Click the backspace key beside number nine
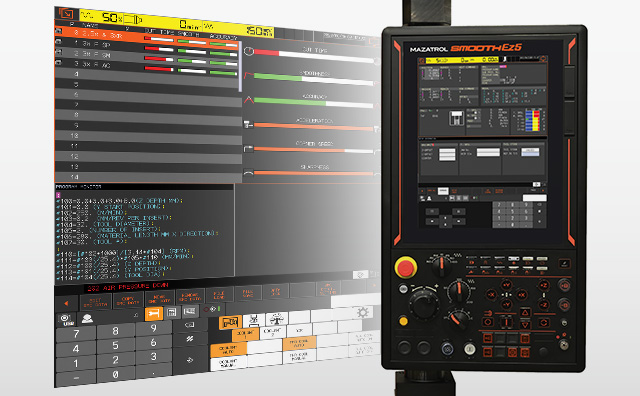The image size is (640, 396). click(x=190, y=325)
